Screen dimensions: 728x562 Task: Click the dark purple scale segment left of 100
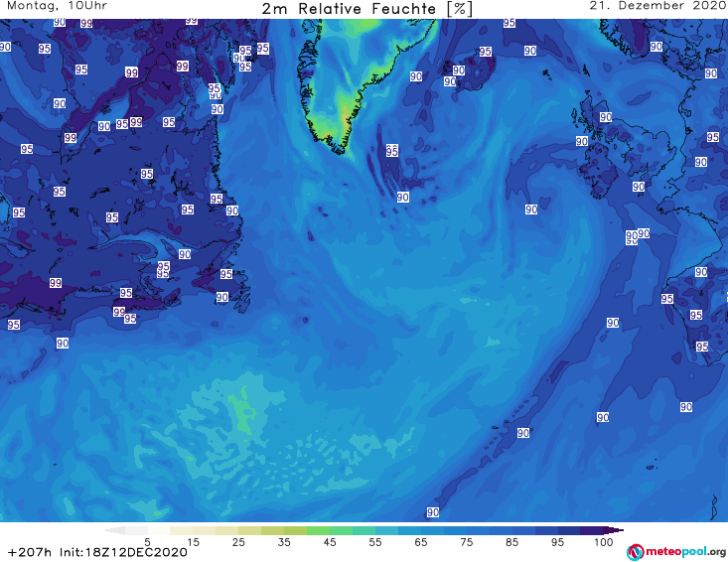(x=592, y=530)
